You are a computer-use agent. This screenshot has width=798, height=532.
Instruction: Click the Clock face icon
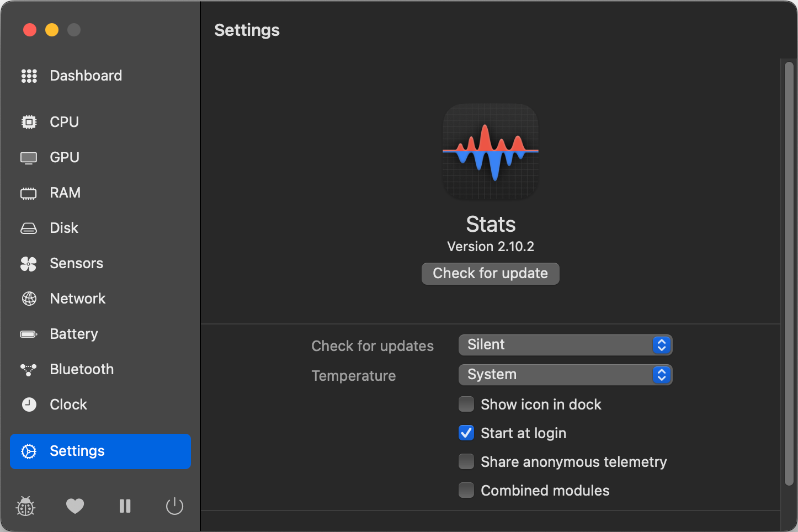(29, 405)
